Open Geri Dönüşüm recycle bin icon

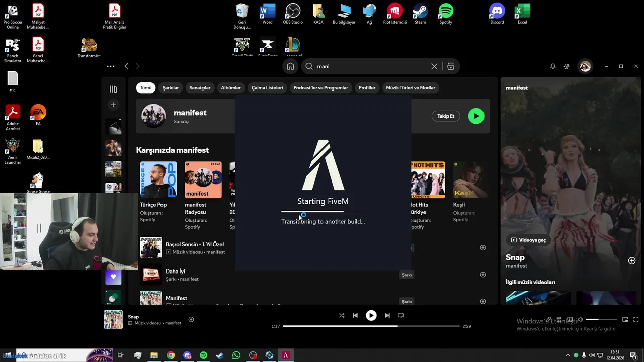click(242, 16)
